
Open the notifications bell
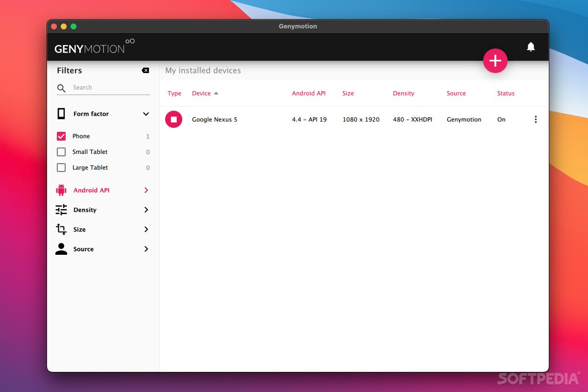[531, 47]
